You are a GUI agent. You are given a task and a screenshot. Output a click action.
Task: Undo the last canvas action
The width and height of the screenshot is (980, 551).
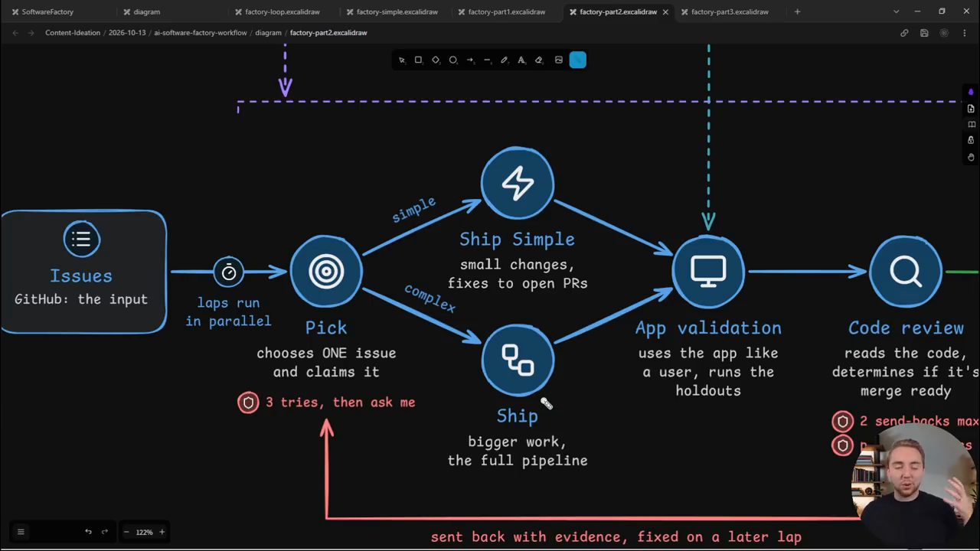[x=88, y=532]
